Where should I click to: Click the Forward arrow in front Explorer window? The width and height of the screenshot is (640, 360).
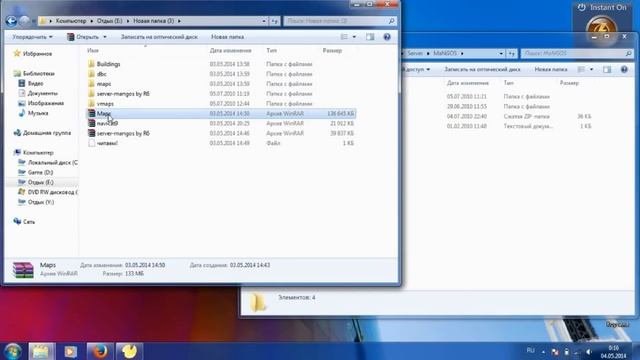(24, 21)
